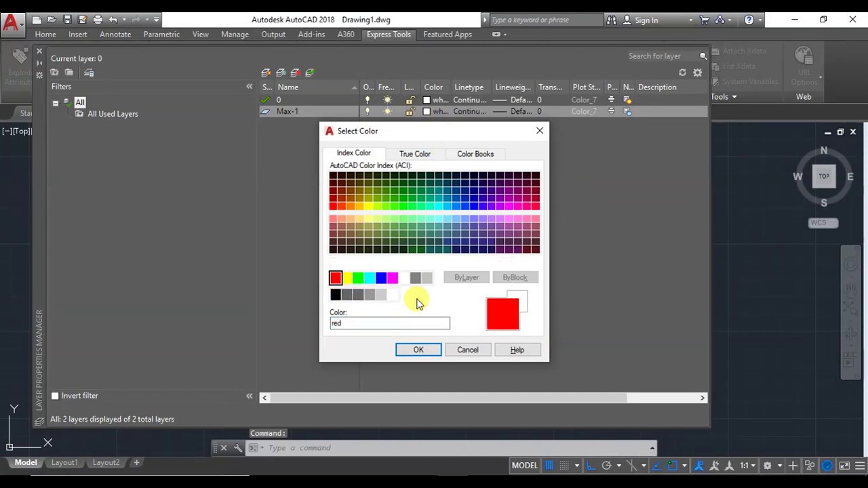
Task: Toggle Lock padlock for layer 0
Action: [x=410, y=100]
